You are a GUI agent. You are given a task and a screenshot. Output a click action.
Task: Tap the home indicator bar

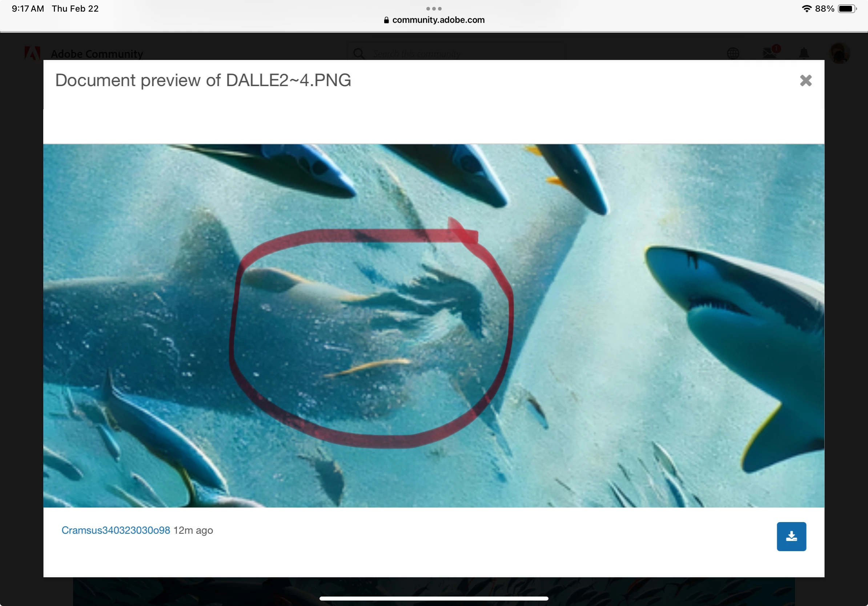coord(434,598)
